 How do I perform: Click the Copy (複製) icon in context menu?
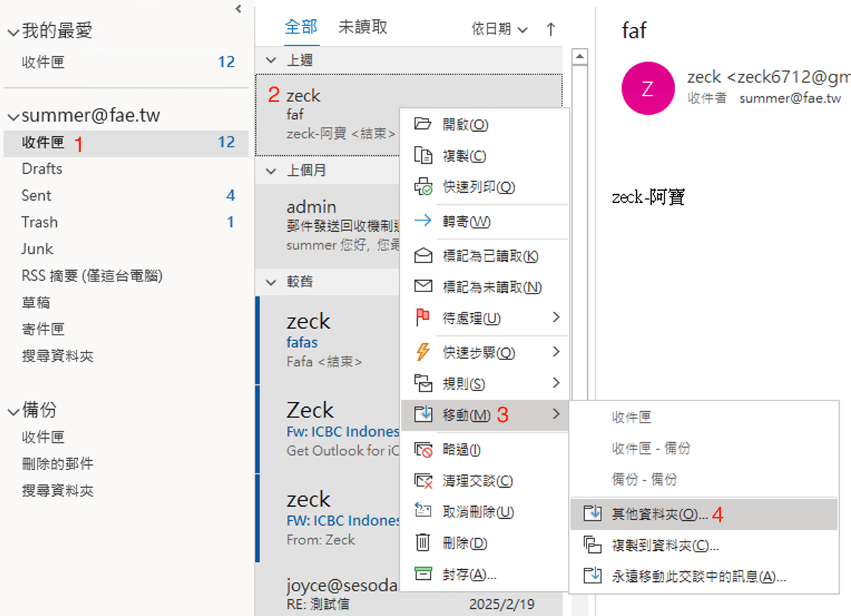tap(423, 156)
